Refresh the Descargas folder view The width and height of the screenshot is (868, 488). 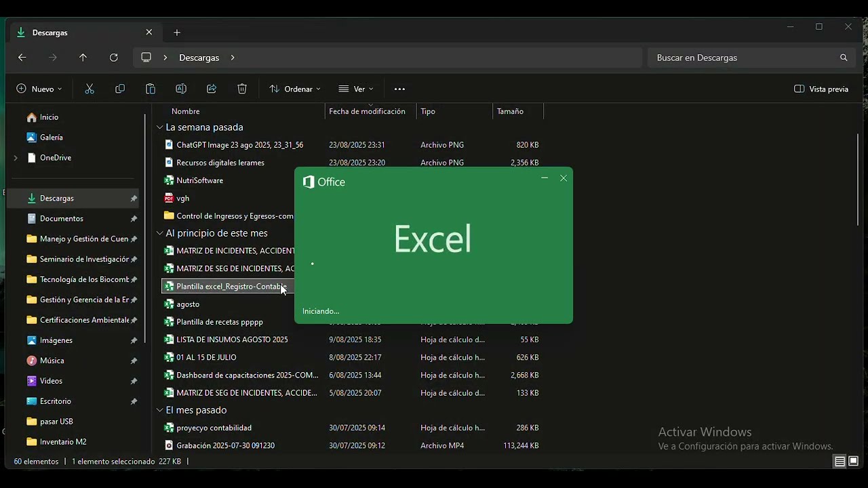point(114,58)
